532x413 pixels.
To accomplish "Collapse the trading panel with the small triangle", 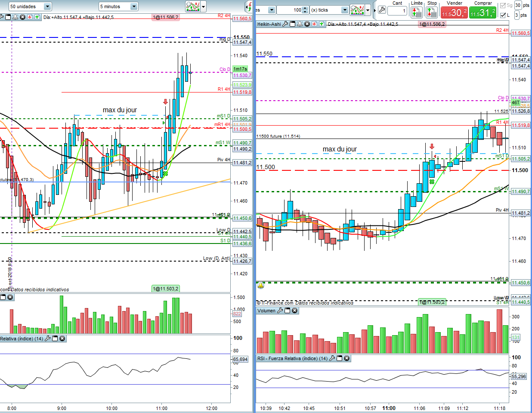I will point(375,10).
